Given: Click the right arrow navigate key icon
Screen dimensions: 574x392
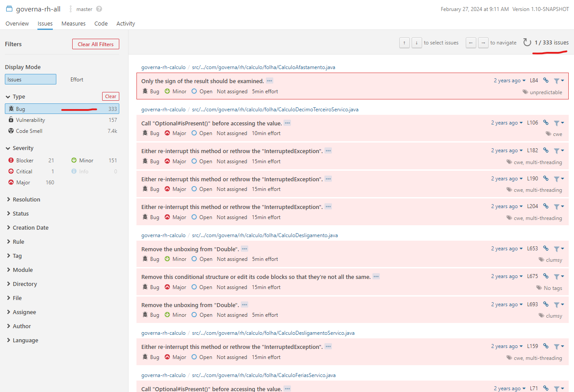Looking at the screenshot, I should [483, 43].
